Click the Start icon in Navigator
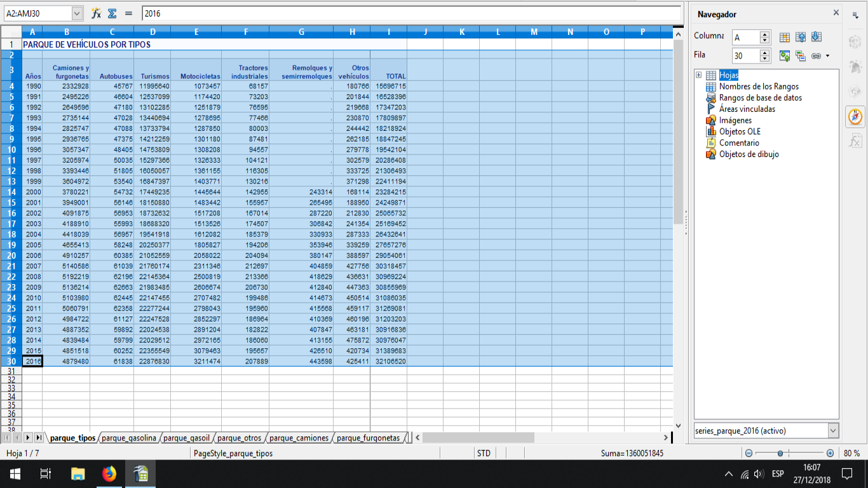The image size is (868, 488). click(x=801, y=37)
